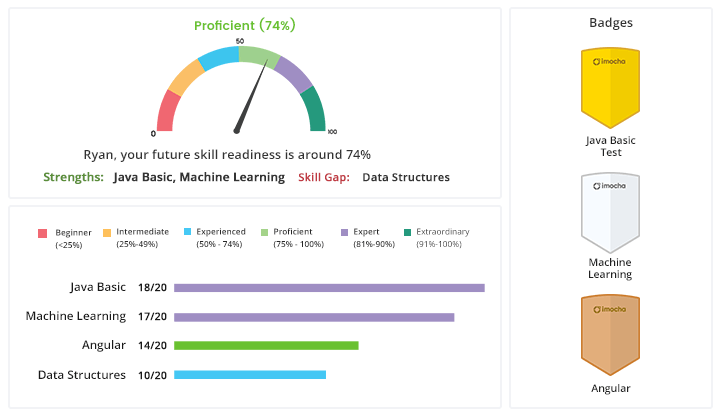The width and height of the screenshot is (720, 420).
Task: Select the green Angular score bar
Action: click(x=266, y=346)
